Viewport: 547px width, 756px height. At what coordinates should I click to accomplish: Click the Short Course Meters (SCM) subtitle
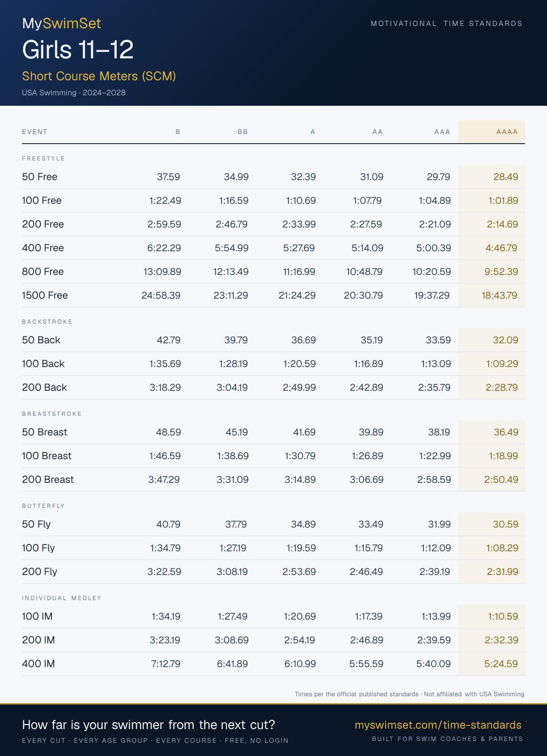point(99,76)
